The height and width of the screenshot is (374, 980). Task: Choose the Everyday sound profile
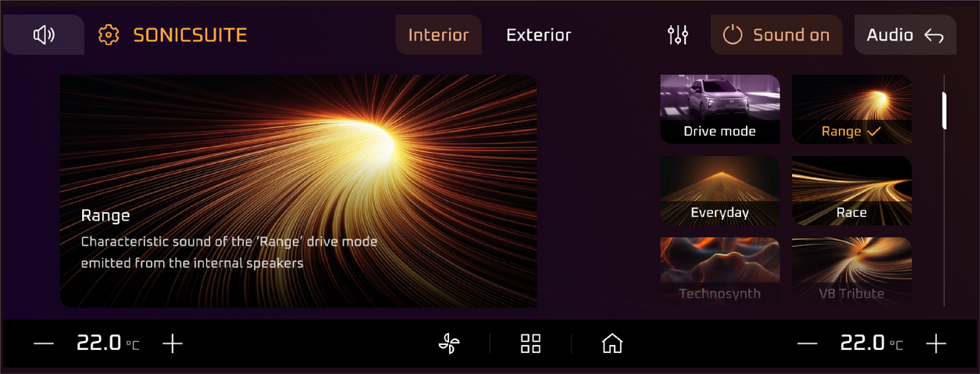(x=720, y=191)
